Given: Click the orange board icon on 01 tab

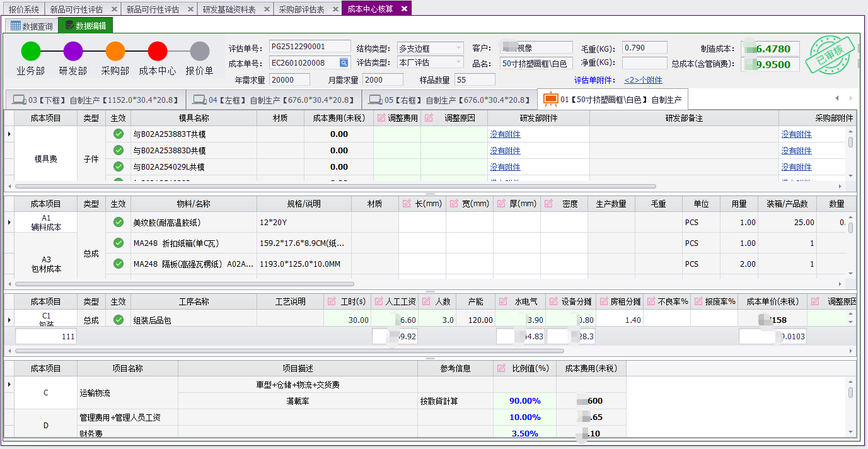Looking at the screenshot, I should point(551,100).
